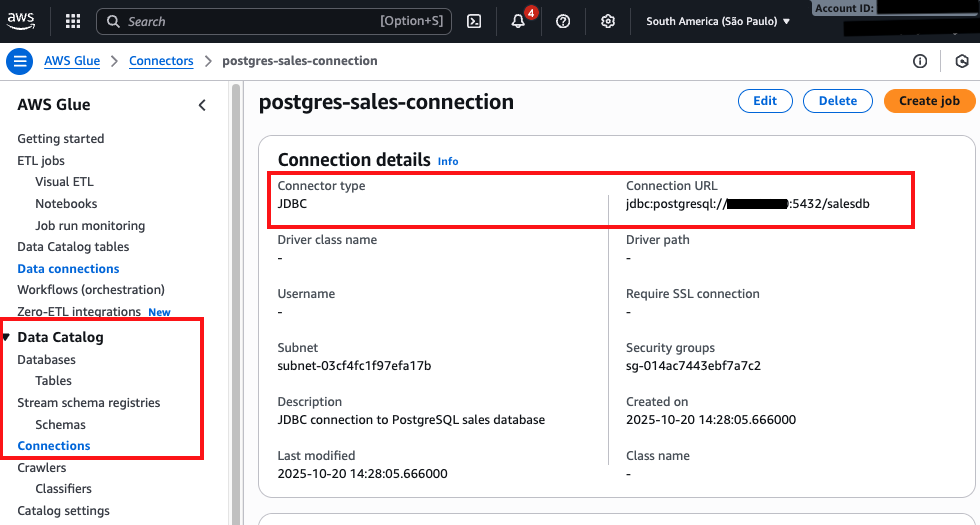The height and width of the screenshot is (525, 980).
Task: Open Data Catalog tables
Action: pos(73,247)
